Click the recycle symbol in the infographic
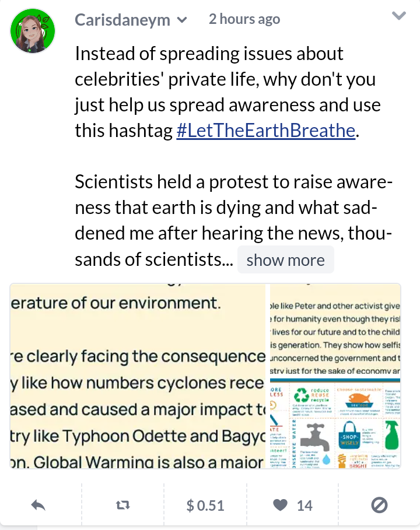420x530 pixels. [302, 395]
